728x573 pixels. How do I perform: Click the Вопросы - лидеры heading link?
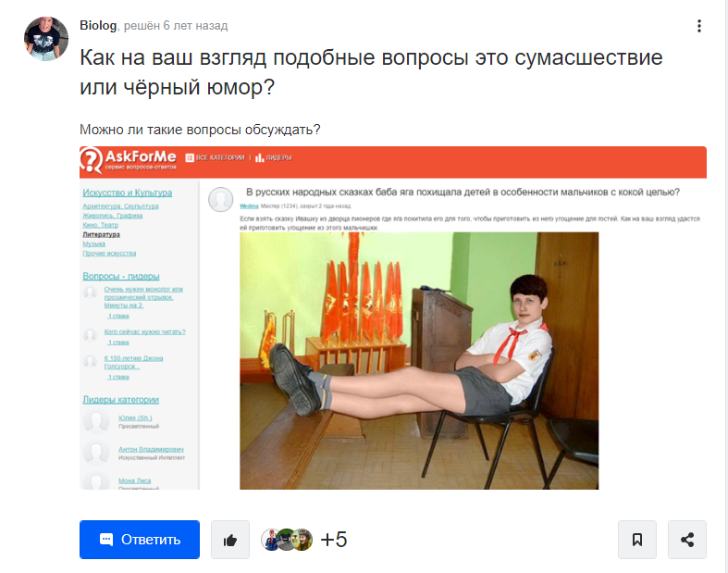(x=121, y=276)
